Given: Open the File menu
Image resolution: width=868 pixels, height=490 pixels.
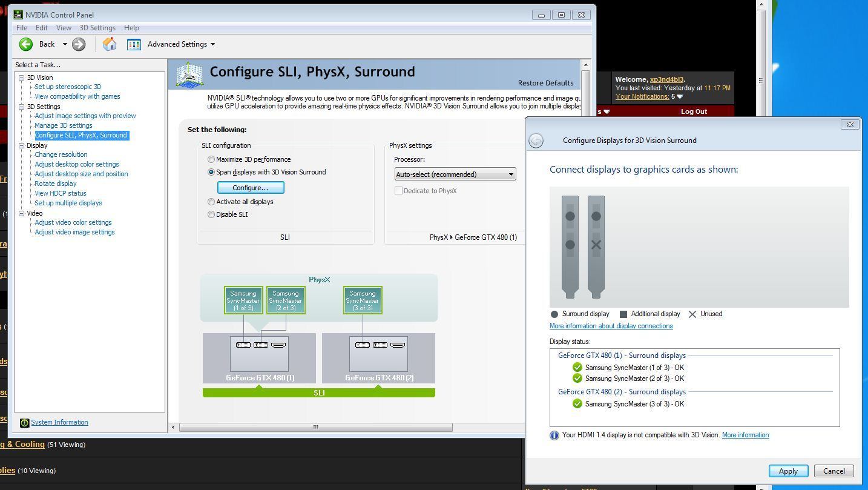Looking at the screenshot, I should (22, 28).
